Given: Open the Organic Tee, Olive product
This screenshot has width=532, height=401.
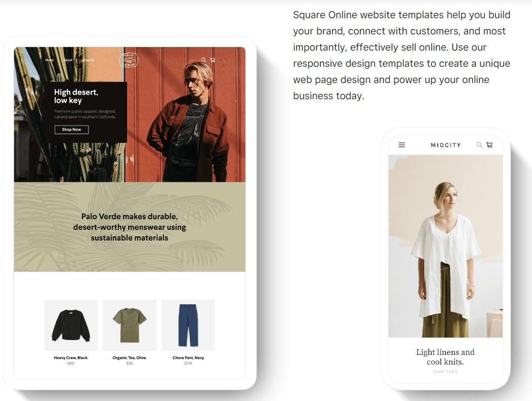Looking at the screenshot, I should (130, 325).
